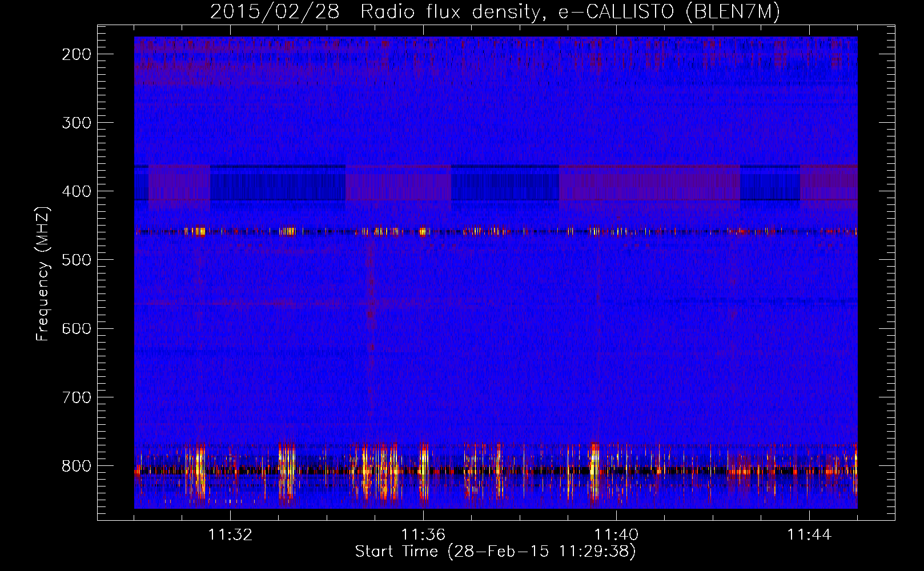Click the 800 frequency tick label

tap(76, 465)
